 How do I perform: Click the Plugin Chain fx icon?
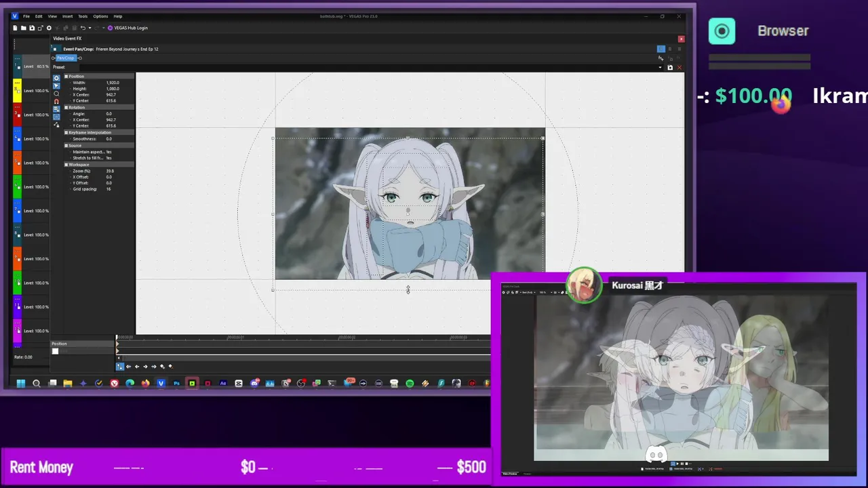[x=661, y=58]
